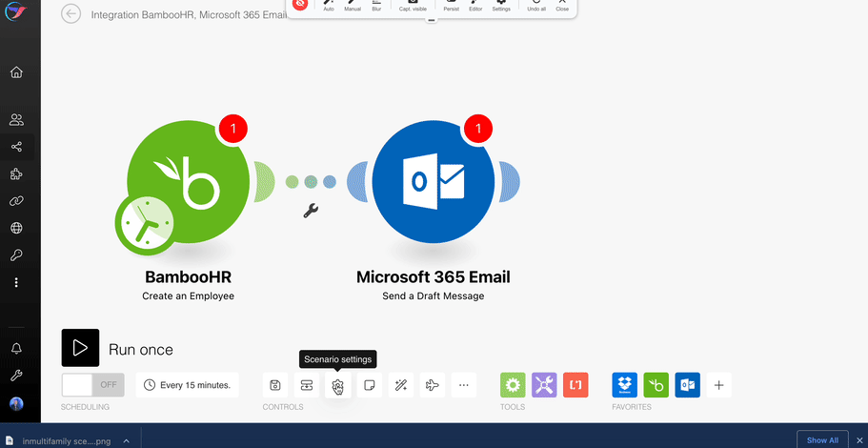Select Dropbox Business favorite icon
Screen dimensions: 868x448
tap(624, 385)
